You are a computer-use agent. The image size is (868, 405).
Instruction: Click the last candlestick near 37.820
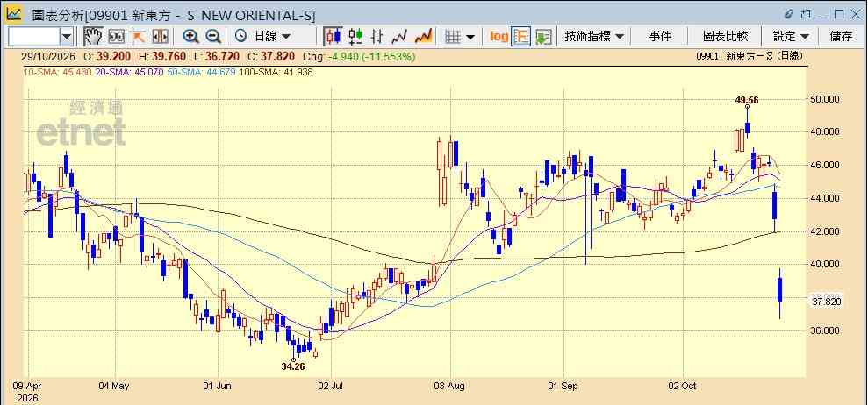[x=779, y=289]
